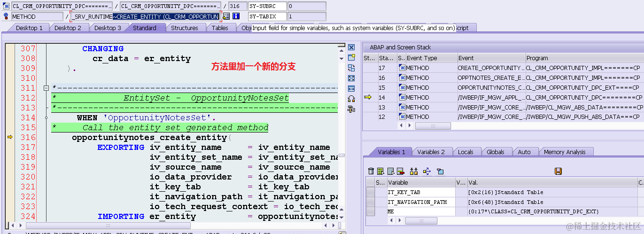Select the row selector for ME variable
The image size is (644, 234).
coord(371,212)
